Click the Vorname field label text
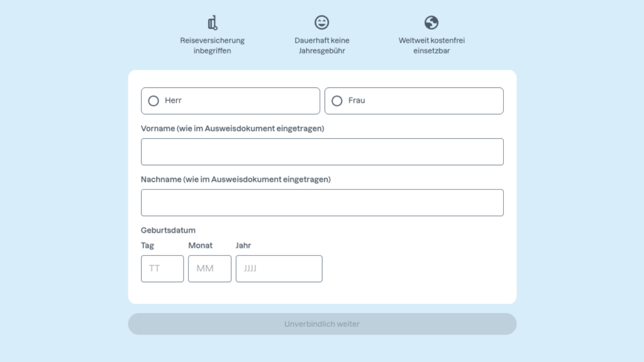The height and width of the screenshot is (362, 644). [232, 128]
